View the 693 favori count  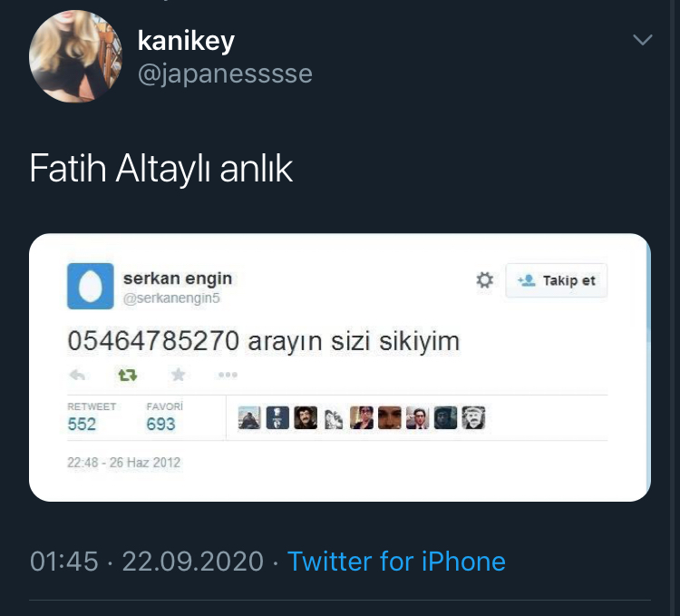[160, 424]
